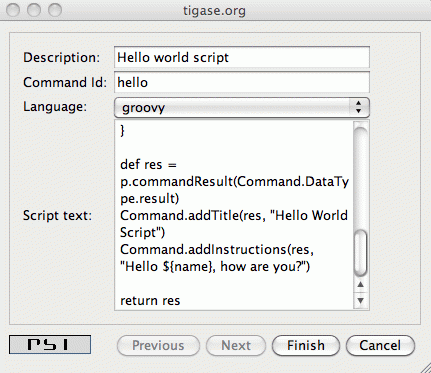Click the 'def res =' line in script
431x373 pixels.
148,164
